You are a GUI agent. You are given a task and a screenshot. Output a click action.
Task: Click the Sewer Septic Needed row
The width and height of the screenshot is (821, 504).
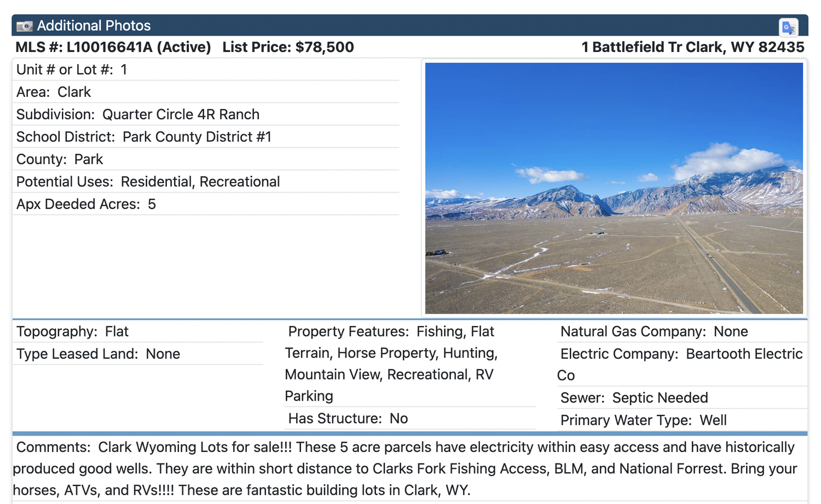click(x=682, y=398)
